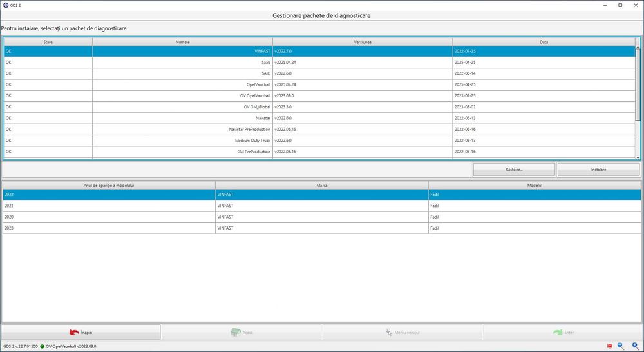Screen dimensions: 644x352
Task: Select the Medium Duty Truck package
Action: pos(319,141)
